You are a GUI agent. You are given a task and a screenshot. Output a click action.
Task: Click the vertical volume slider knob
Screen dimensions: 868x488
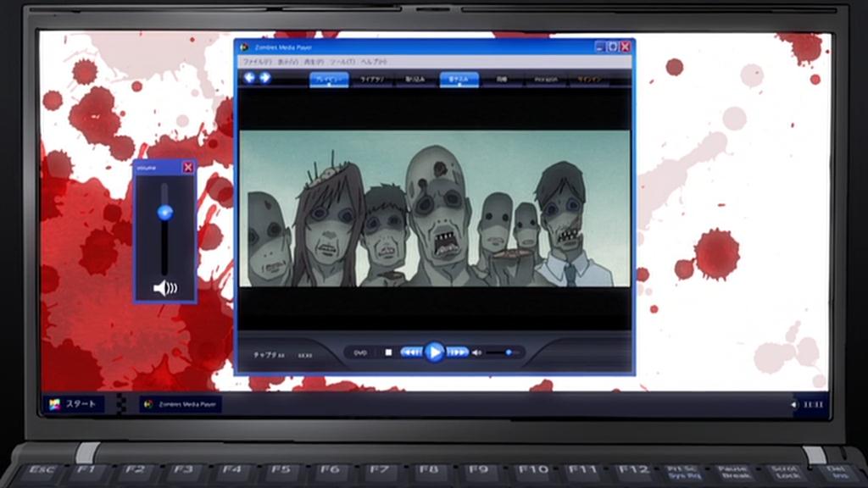point(165,212)
